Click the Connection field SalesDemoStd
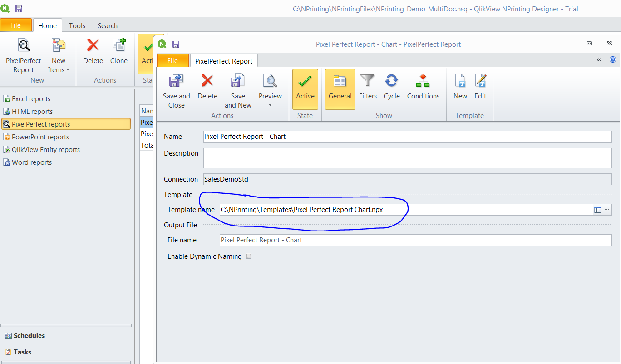 [x=407, y=179]
